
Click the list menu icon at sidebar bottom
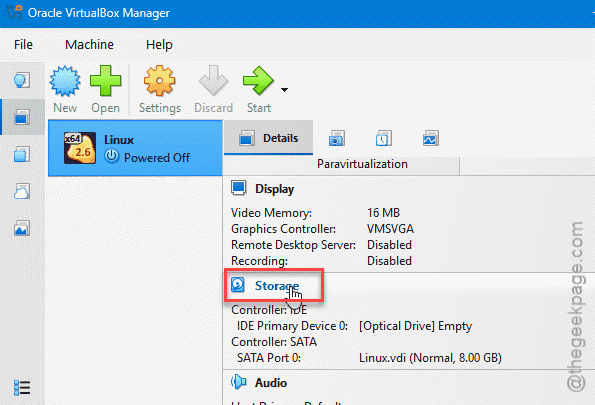pyautogui.click(x=22, y=388)
